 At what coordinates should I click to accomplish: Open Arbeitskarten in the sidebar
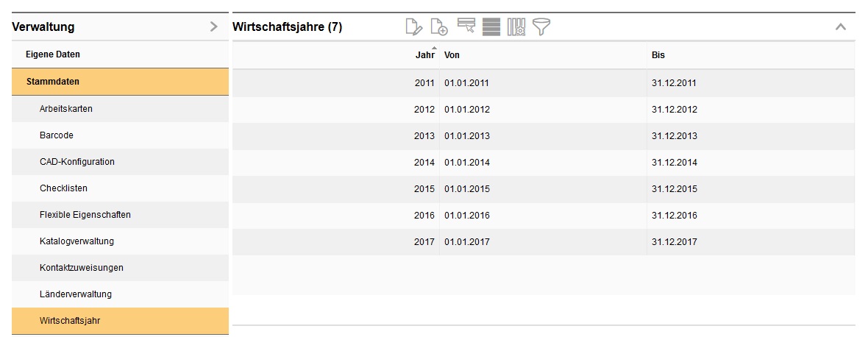66,109
